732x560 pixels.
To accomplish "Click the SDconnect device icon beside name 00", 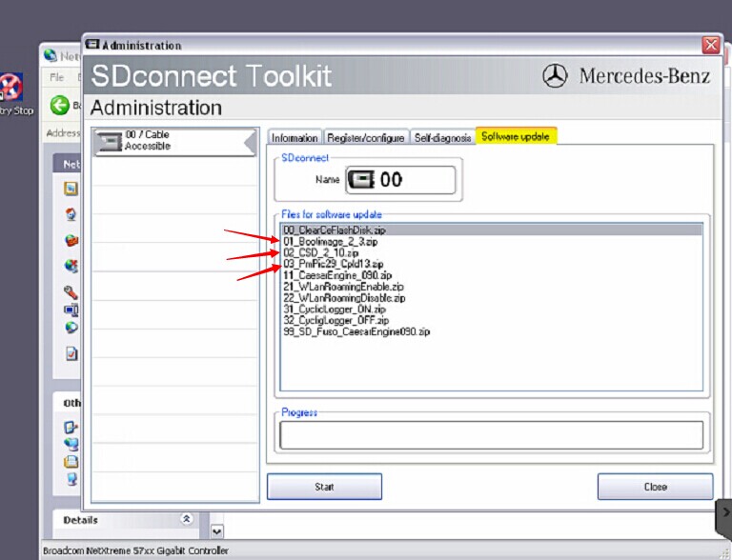I will point(361,180).
